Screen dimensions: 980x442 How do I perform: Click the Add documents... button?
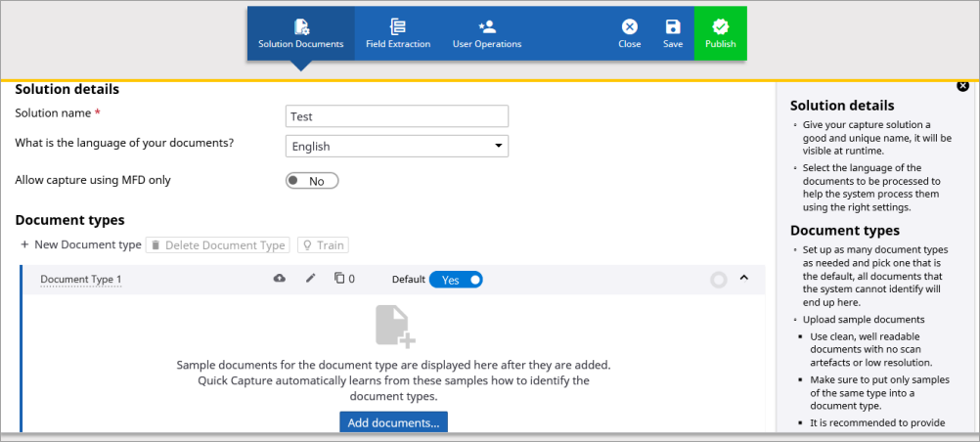[394, 422]
